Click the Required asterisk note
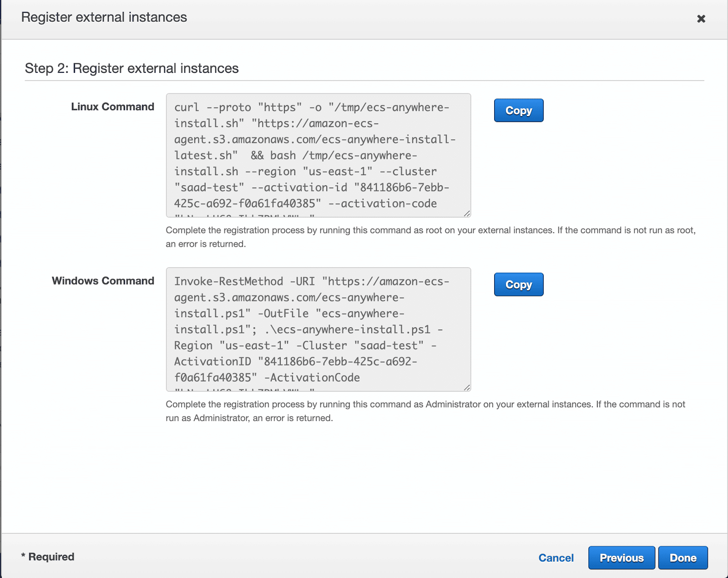This screenshot has height=578, width=728. click(x=47, y=557)
